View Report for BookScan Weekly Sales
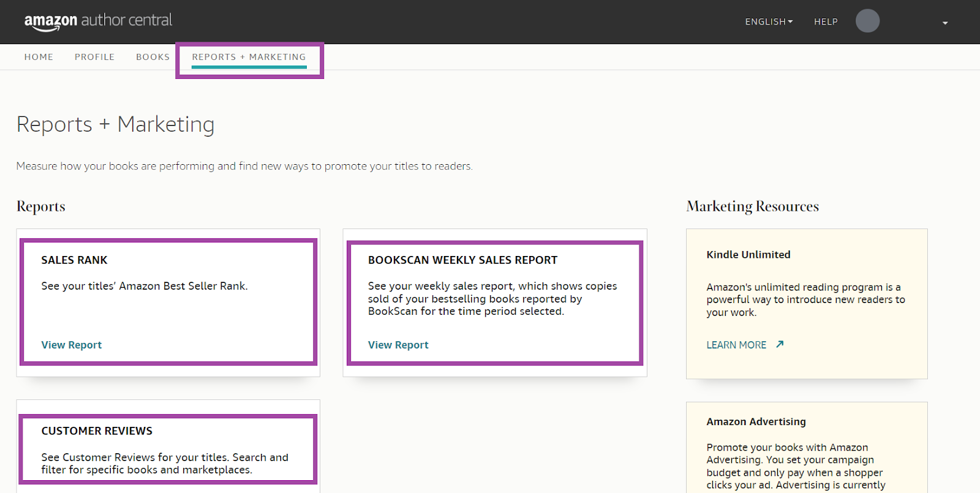Screen dimensions: 980x493 (x=398, y=345)
